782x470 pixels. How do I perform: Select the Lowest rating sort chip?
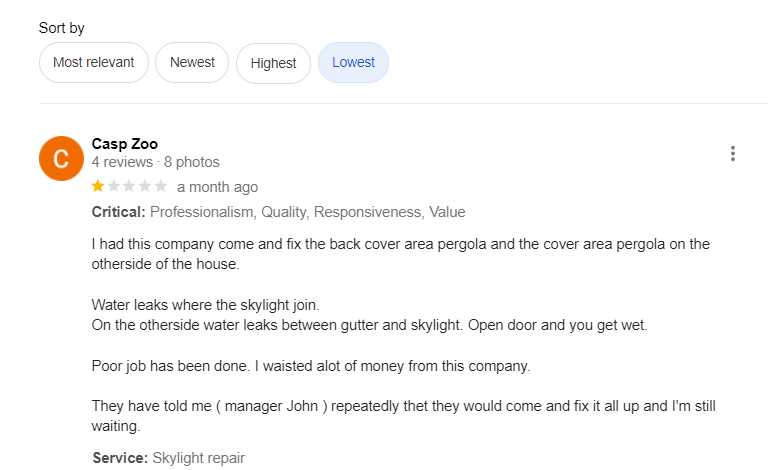pyautogui.click(x=353, y=62)
